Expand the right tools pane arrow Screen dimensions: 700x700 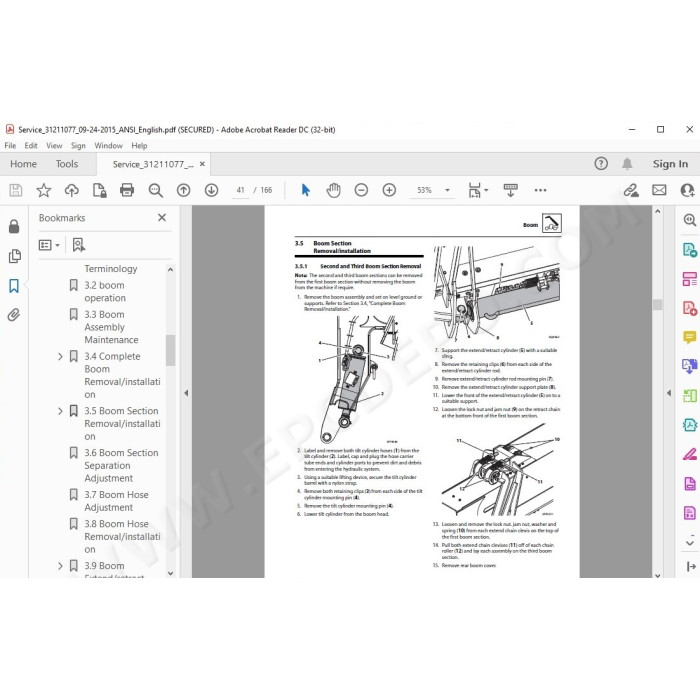[669, 393]
